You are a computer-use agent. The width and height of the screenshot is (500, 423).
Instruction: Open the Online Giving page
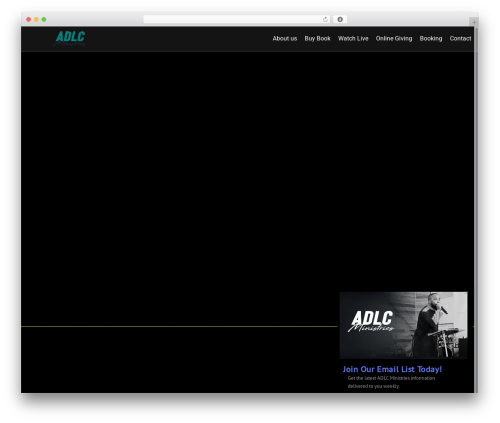tap(394, 39)
